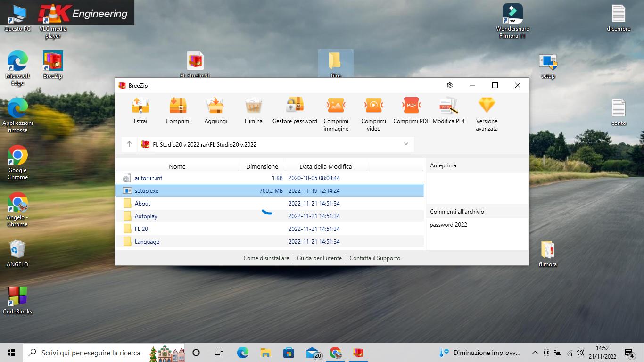Click the Elimina delete icon
The width and height of the screenshot is (644, 362).
pos(253,106)
